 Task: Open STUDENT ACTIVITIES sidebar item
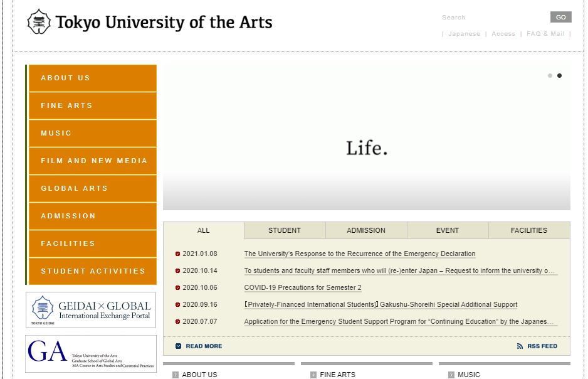tap(93, 271)
